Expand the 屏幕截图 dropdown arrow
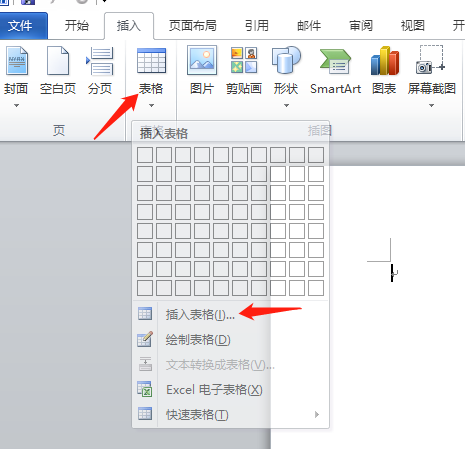The width and height of the screenshot is (465, 449). (x=431, y=105)
